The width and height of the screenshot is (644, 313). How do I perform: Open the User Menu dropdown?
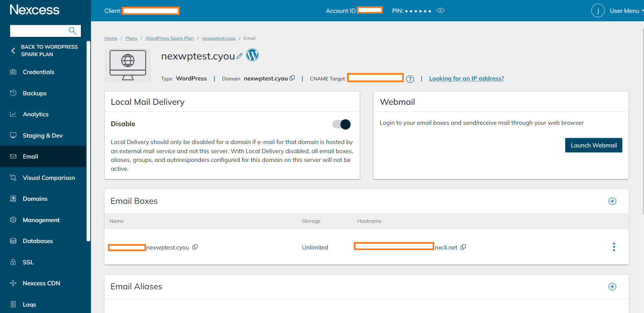(626, 11)
